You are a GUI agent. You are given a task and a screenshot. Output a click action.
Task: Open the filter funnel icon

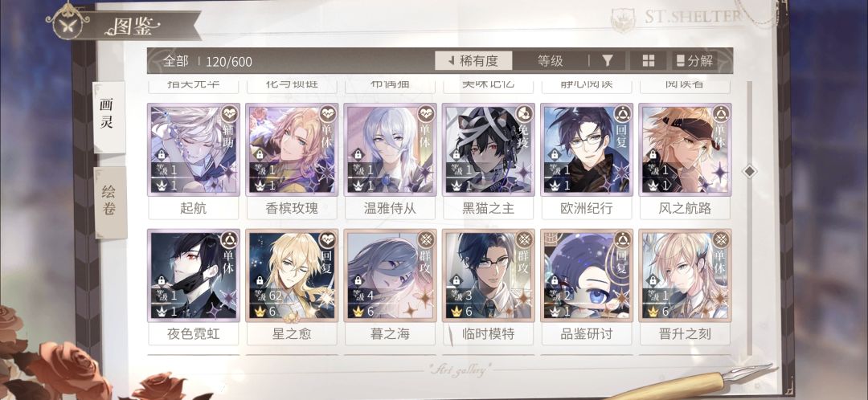pos(608,61)
